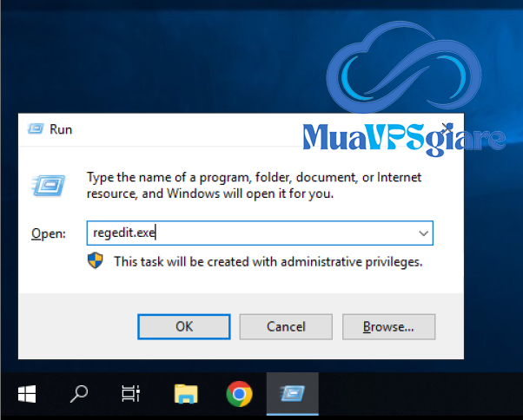
Task: Click the small Run icon in title bar
Action: (36, 129)
